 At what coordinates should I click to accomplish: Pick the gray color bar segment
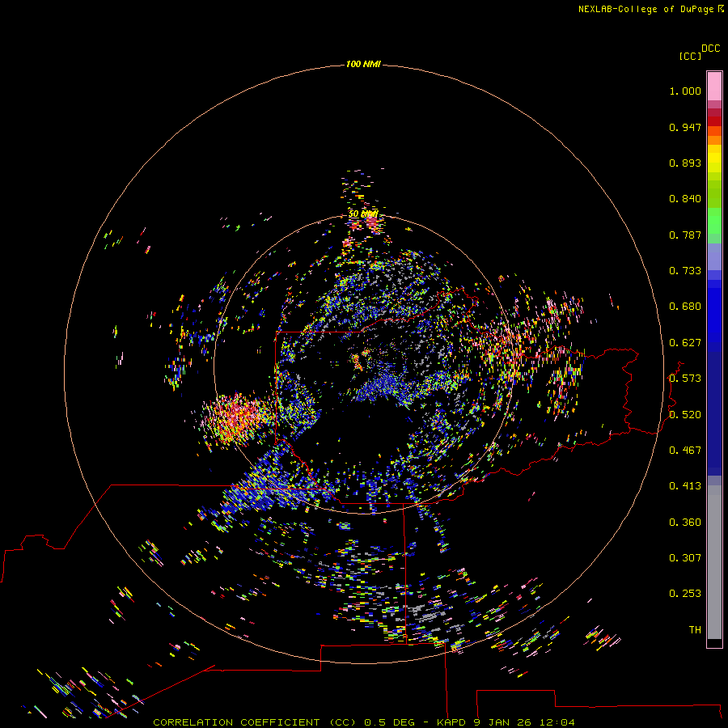pos(714,562)
